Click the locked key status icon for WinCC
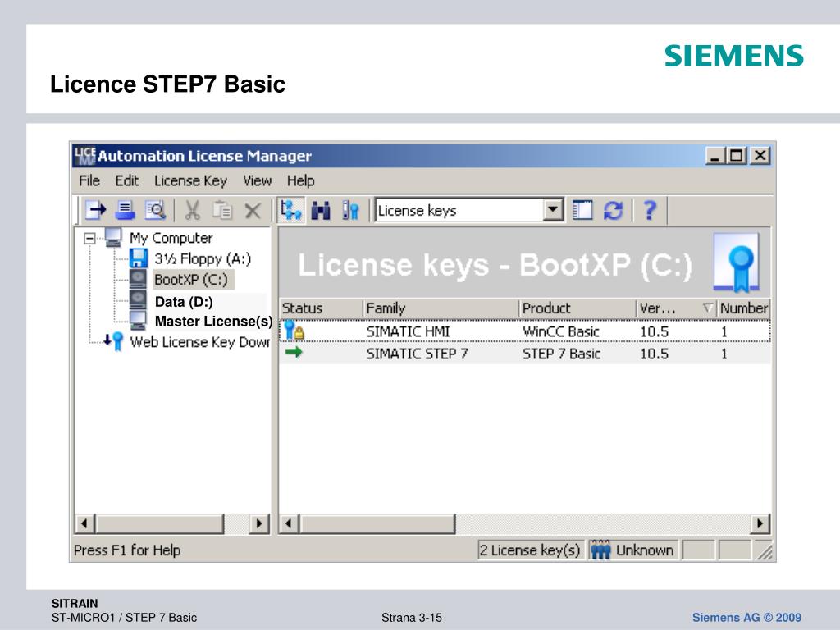The height and width of the screenshot is (630, 840). (294, 330)
